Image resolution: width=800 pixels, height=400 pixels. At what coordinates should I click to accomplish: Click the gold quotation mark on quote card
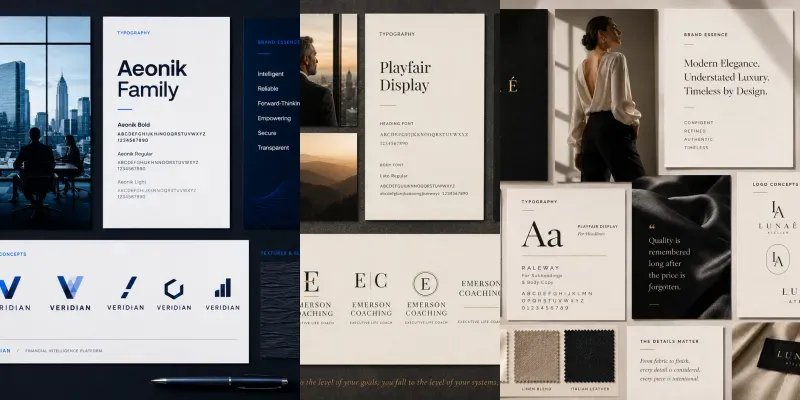point(652,227)
